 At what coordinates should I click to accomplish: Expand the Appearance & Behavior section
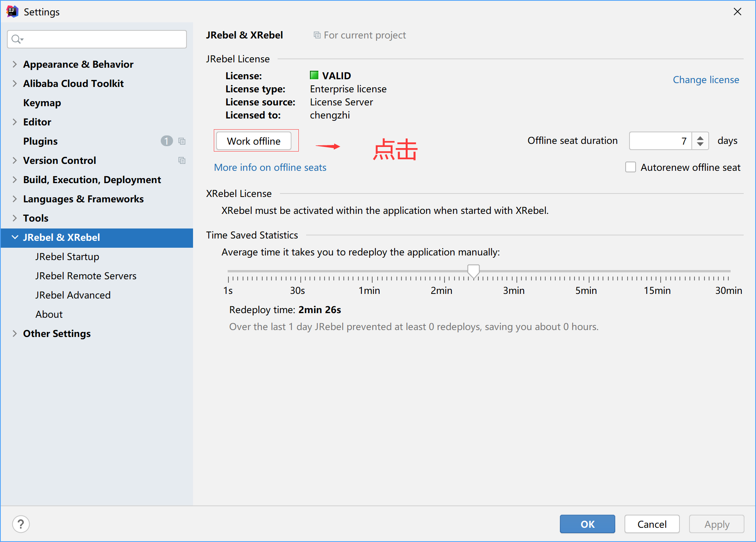pos(15,64)
